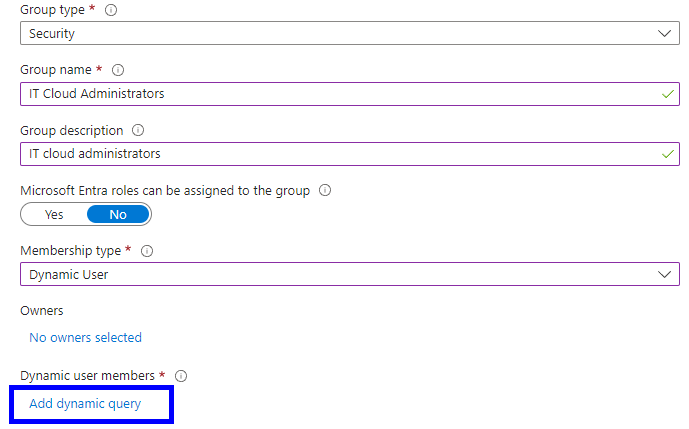Click the Owners label
Screen dimensions: 689x429
click(41, 311)
